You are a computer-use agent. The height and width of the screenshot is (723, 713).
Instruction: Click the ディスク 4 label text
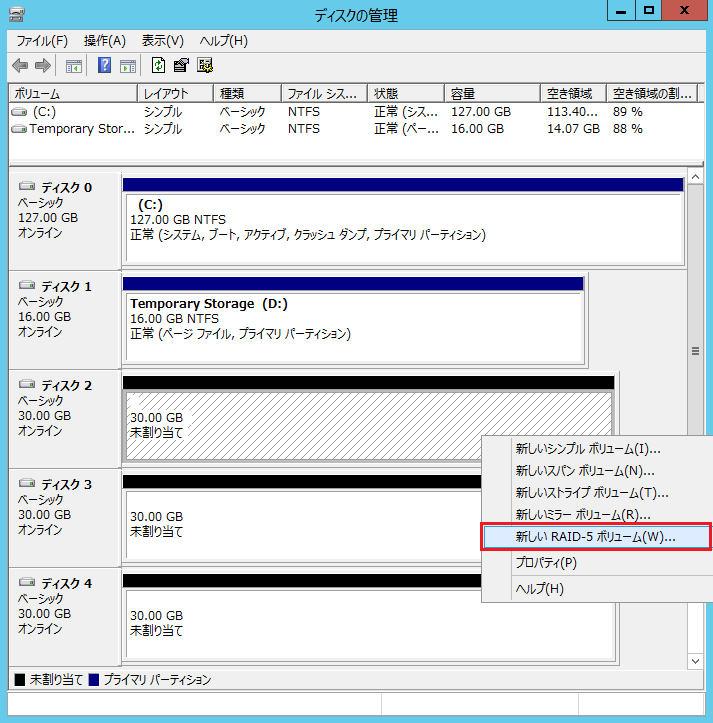click(66, 584)
